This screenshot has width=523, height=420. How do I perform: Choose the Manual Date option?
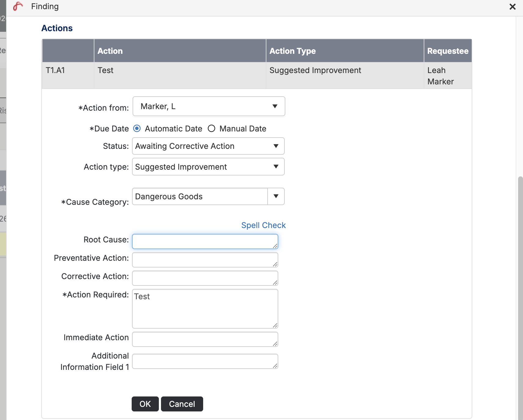tap(211, 129)
